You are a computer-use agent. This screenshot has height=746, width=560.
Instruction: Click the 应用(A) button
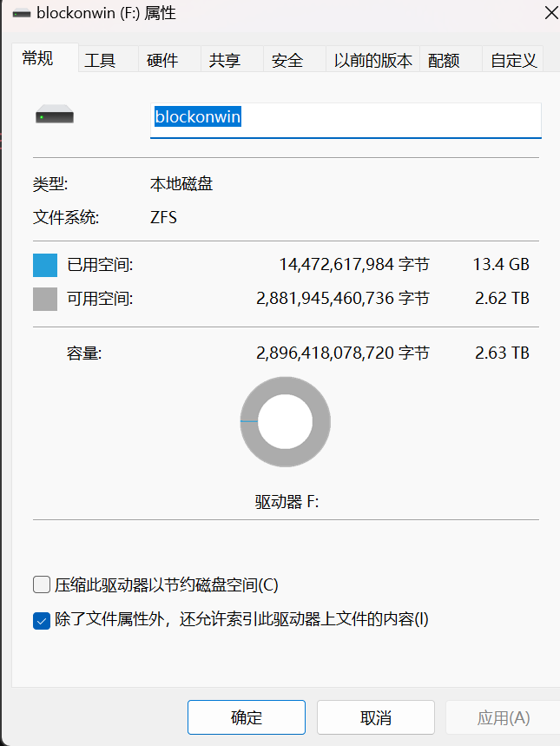click(x=503, y=717)
